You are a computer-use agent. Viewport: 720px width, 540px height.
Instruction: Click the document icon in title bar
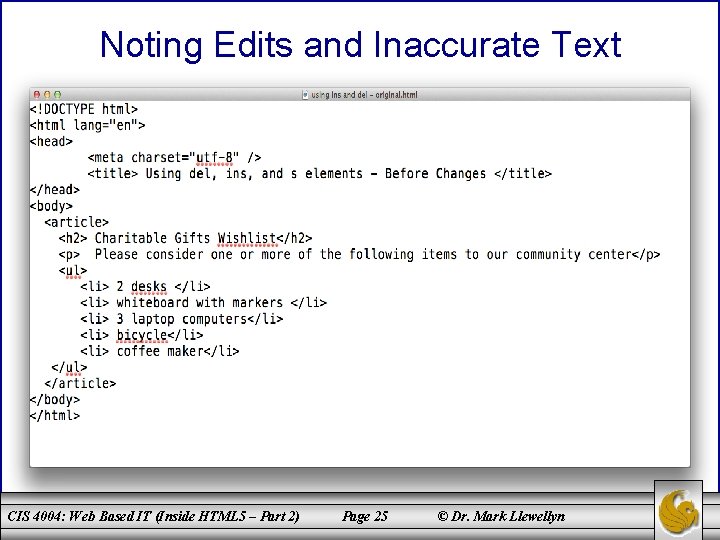pos(305,95)
